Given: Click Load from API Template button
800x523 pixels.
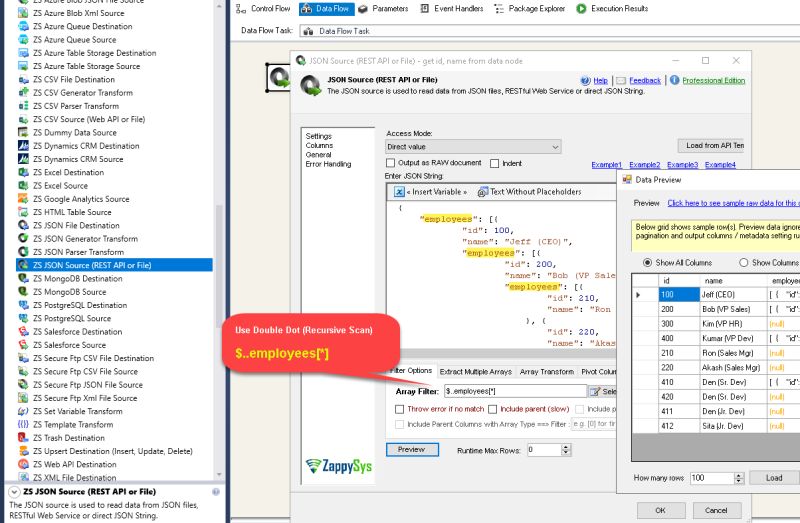Looking at the screenshot, I should click(x=711, y=145).
